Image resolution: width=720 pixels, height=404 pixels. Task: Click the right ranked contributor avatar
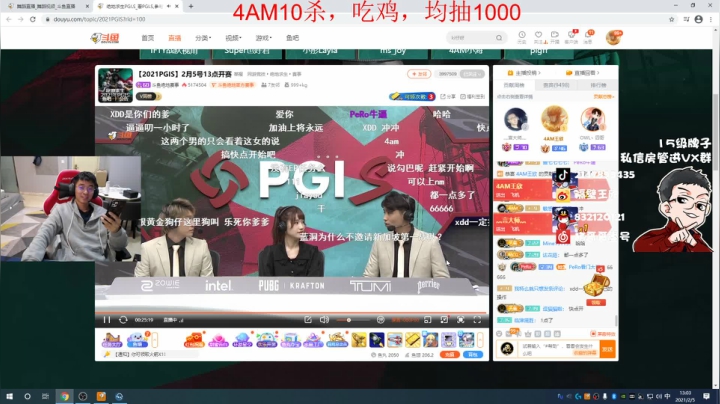(x=593, y=120)
